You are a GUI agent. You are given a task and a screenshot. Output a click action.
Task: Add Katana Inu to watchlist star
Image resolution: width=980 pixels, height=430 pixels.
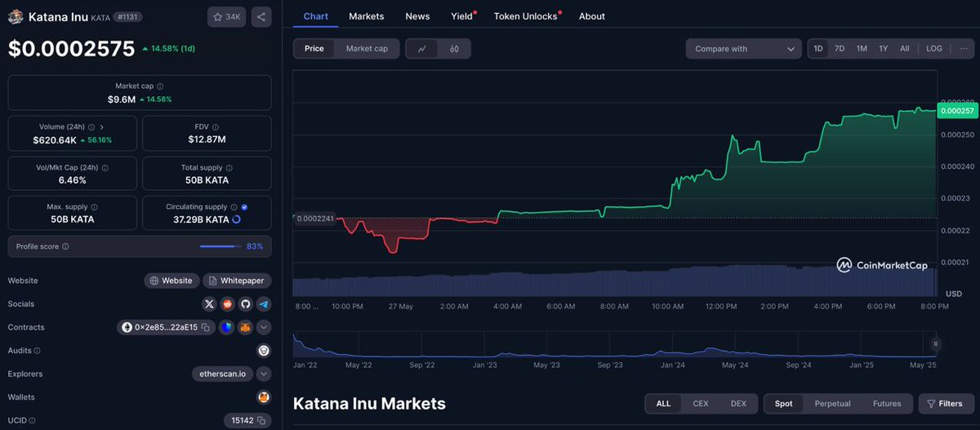tap(227, 16)
